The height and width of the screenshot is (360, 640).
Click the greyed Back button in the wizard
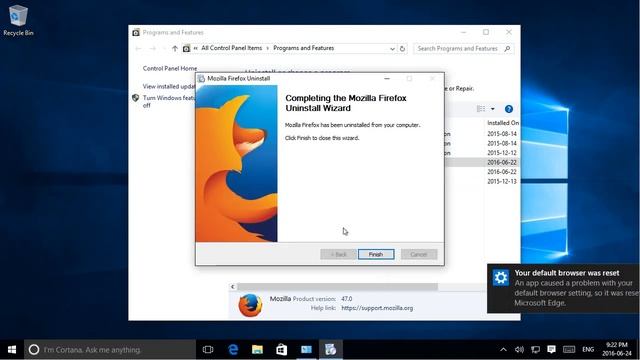coord(338,254)
